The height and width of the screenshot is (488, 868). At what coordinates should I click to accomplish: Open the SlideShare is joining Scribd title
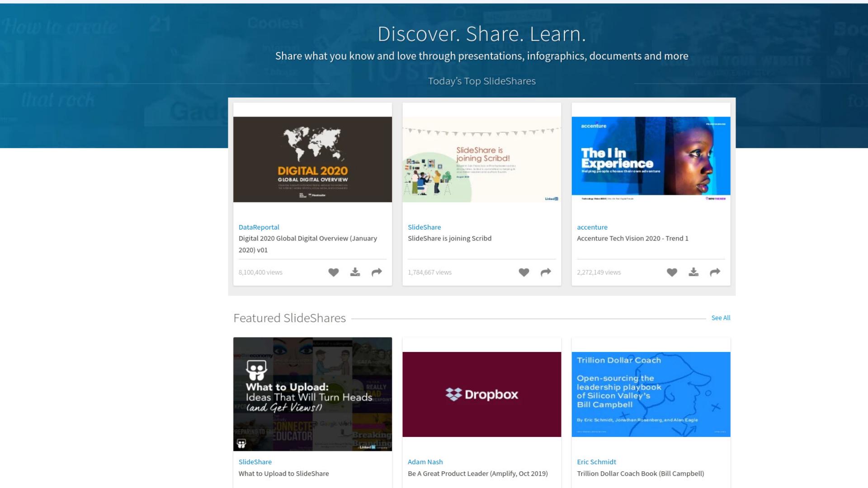point(449,238)
